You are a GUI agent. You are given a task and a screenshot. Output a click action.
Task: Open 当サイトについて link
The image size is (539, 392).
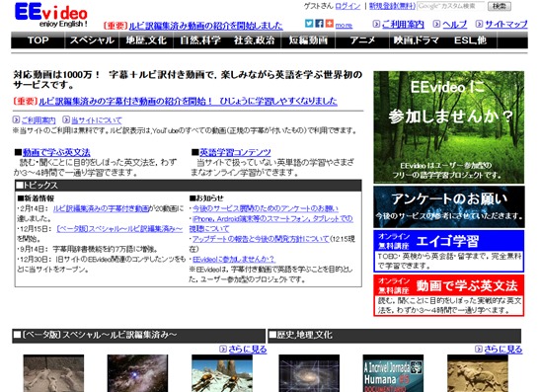click(97, 120)
